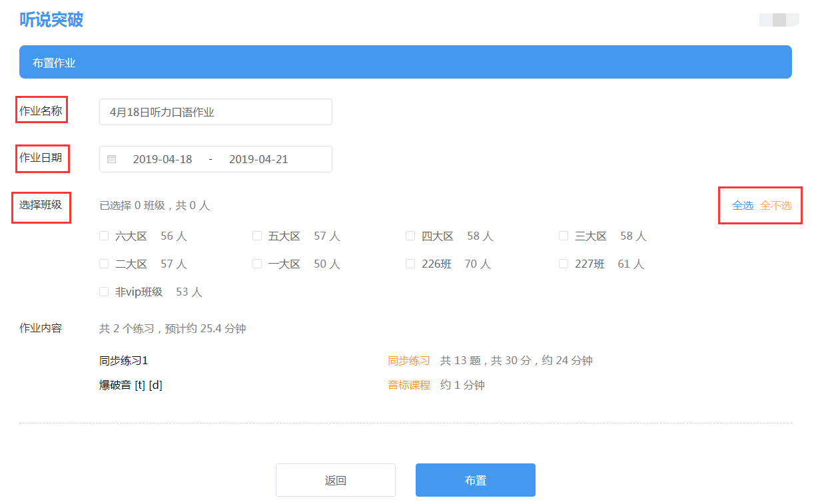Click the blue 布置 button
The image size is (816, 504).
click(x=476, y=480)
